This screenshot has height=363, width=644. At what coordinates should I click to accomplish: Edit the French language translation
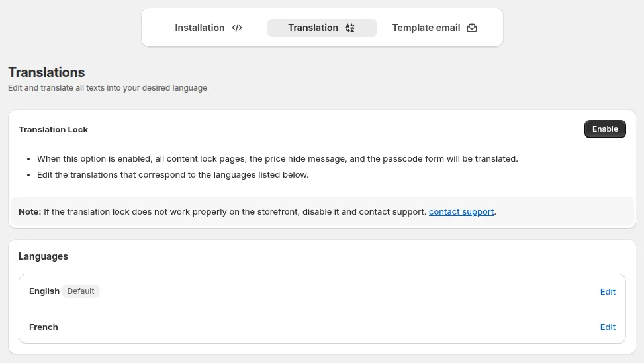pyautogui.click(x=608, y=327)
